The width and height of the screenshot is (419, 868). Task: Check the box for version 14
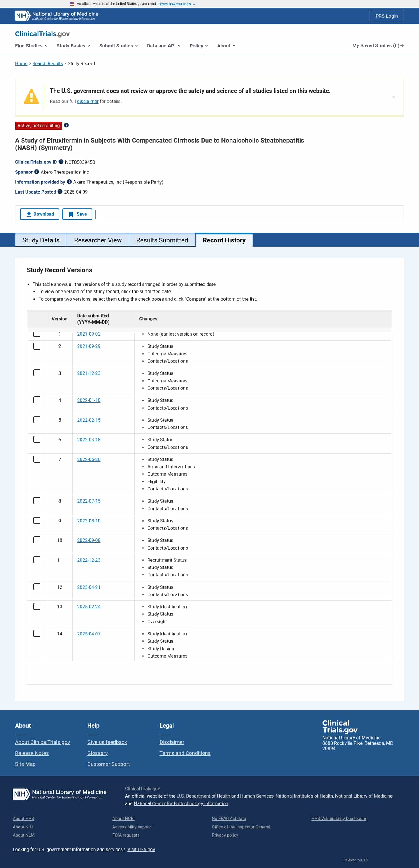37,633
